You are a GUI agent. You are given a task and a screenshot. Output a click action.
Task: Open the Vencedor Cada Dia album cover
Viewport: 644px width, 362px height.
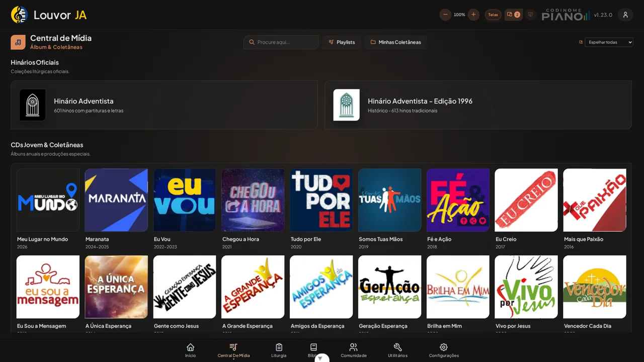pos(595,287)
